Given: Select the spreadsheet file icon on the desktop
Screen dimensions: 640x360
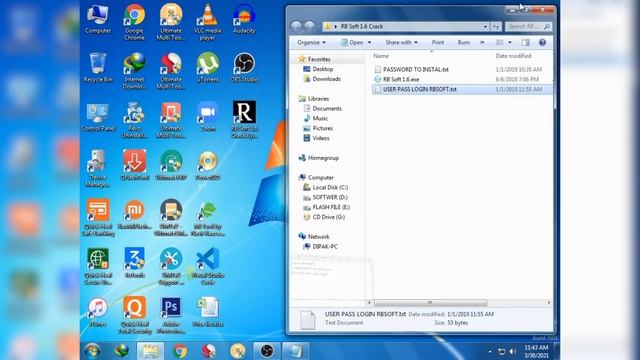Looking at the screenshot, I should tap(208, 312).
